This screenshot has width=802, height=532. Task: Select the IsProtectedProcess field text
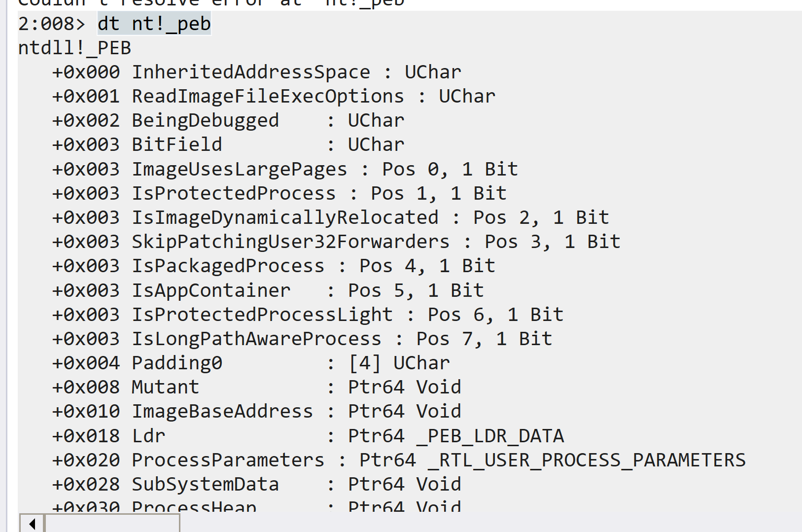(x=234, y=193)
